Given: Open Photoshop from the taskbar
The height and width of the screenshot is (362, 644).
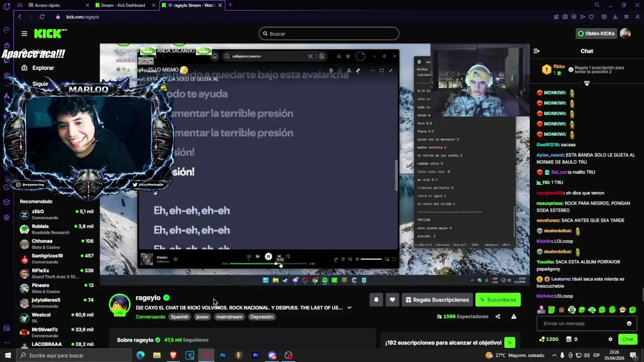Looking at the screenshot, I should click(222, 355).
